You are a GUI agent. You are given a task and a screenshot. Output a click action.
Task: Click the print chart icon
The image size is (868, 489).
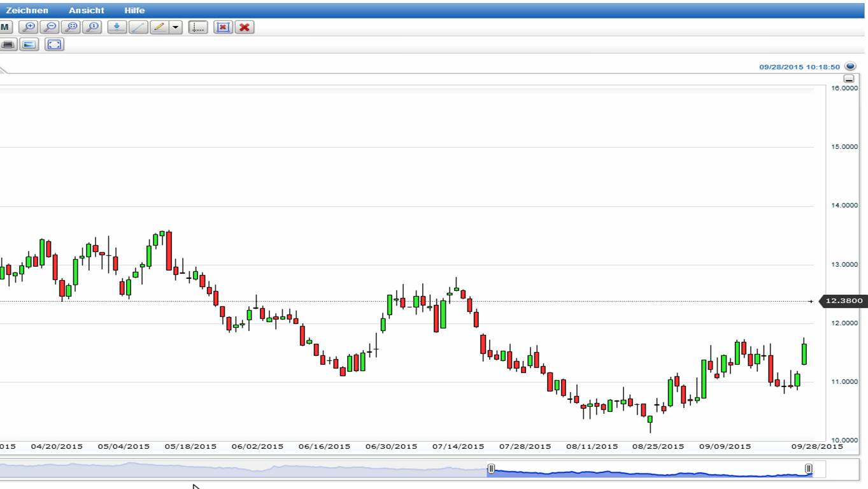coord(7,45)
